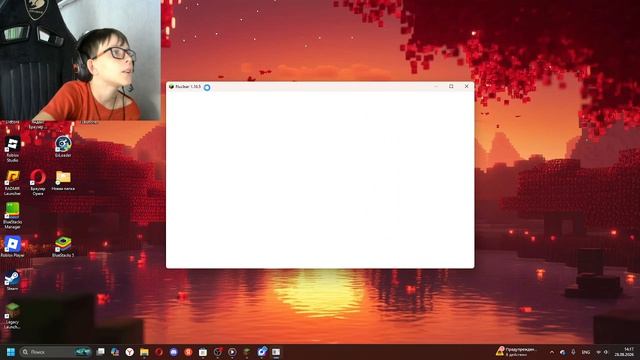Viewport: 640px width, 360px height.
Task: Open the clock and date in taskbar
Action: click(624, 352)
